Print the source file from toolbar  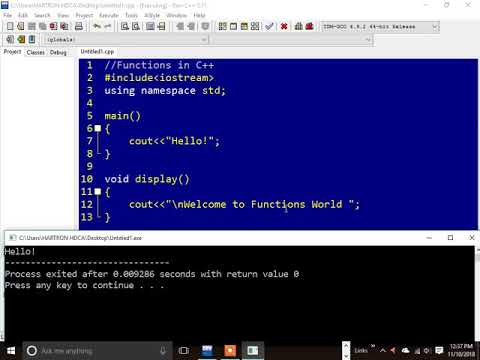point(79,26)
